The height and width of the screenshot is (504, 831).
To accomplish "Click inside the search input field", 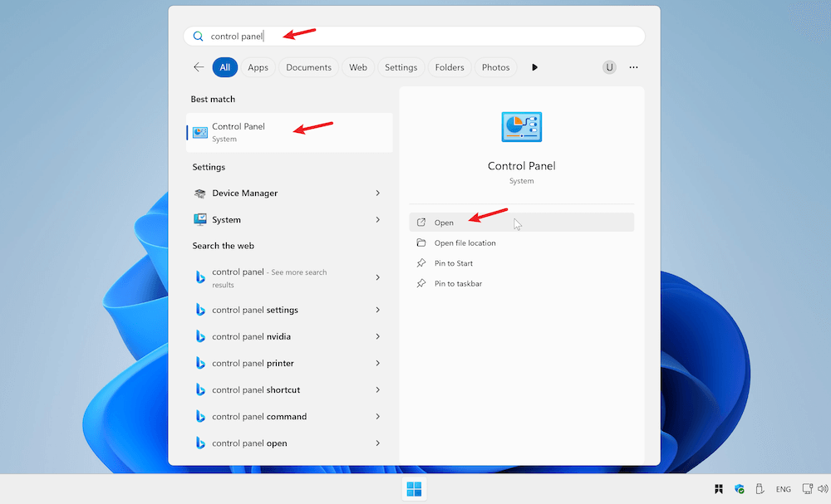I will click(332, 36).
